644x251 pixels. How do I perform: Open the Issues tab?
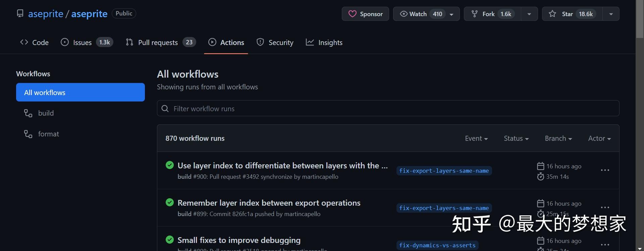tap(87, 42)
